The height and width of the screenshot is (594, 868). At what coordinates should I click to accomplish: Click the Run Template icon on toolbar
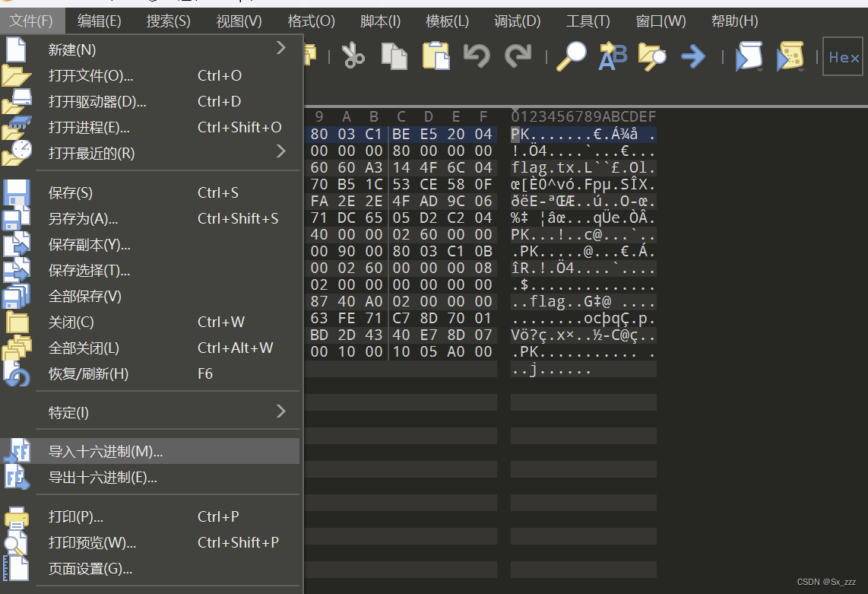[790, 57]
